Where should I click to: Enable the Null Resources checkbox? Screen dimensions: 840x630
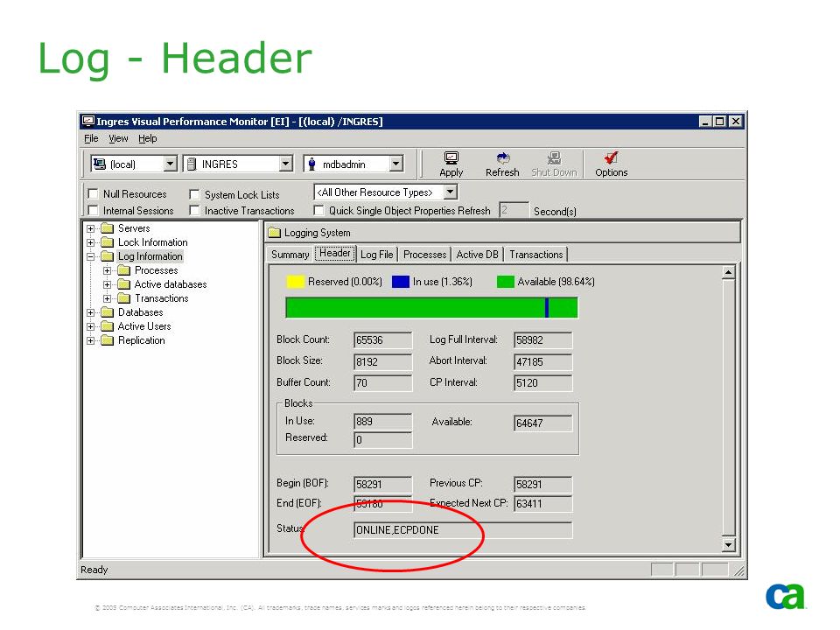point(94,194)
